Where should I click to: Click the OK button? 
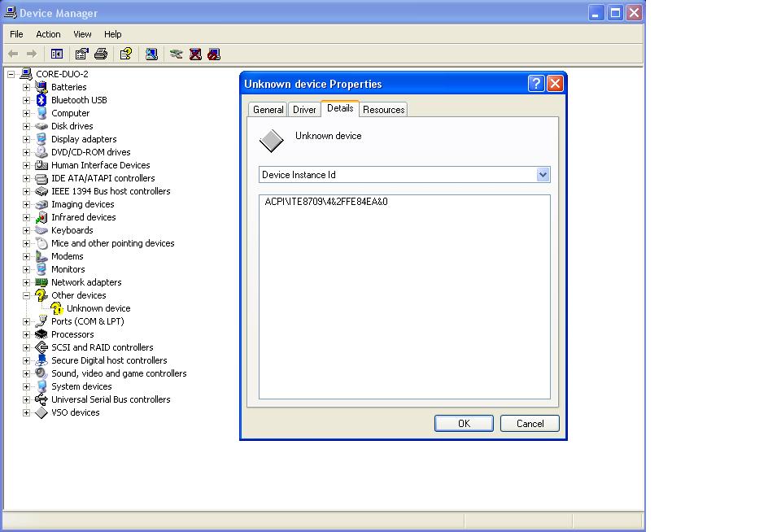464,424
